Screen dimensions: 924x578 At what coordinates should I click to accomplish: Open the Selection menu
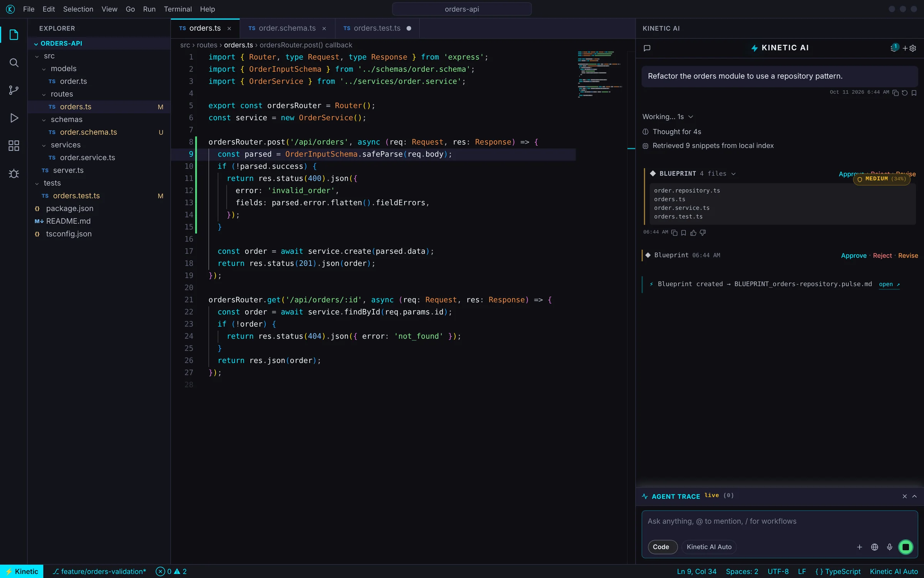(x=78, y=9)
